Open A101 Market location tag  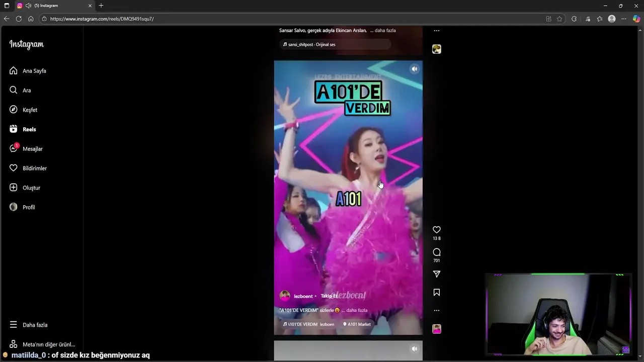tap(357, 324)
